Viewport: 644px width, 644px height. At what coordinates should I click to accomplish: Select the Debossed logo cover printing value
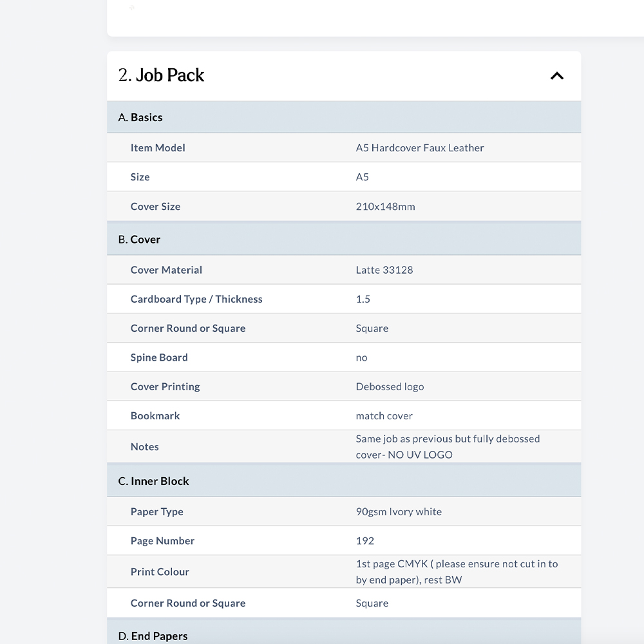click(x=390, y=387)
